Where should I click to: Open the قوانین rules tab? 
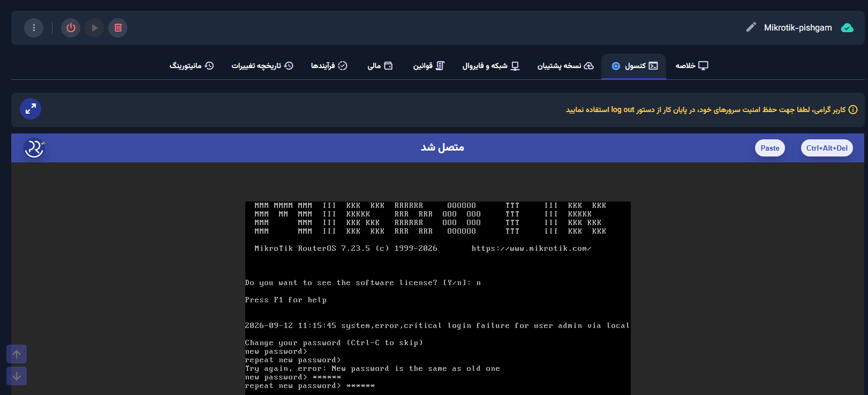[428, 65]
